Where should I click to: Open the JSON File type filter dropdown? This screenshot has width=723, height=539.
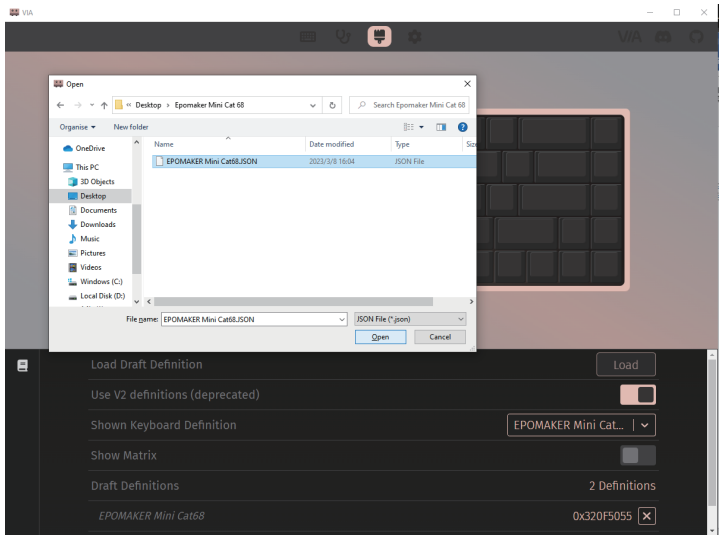(x=410, y=319)
